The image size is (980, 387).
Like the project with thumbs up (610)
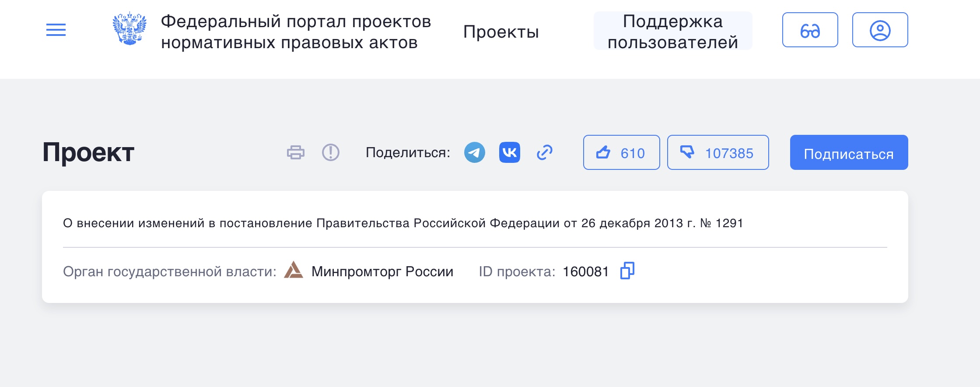tap(621, 152)
